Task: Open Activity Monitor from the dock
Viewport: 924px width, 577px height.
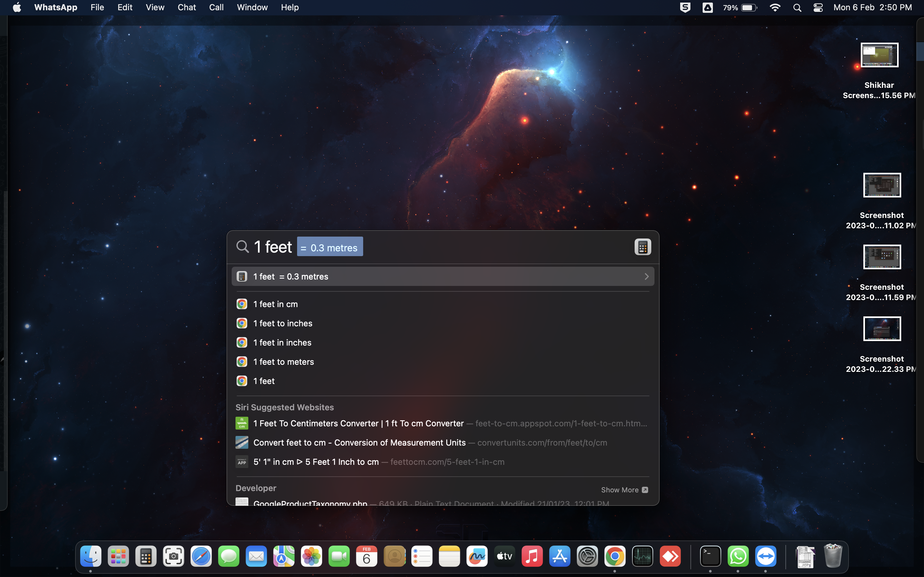Action: click(642, 556)
